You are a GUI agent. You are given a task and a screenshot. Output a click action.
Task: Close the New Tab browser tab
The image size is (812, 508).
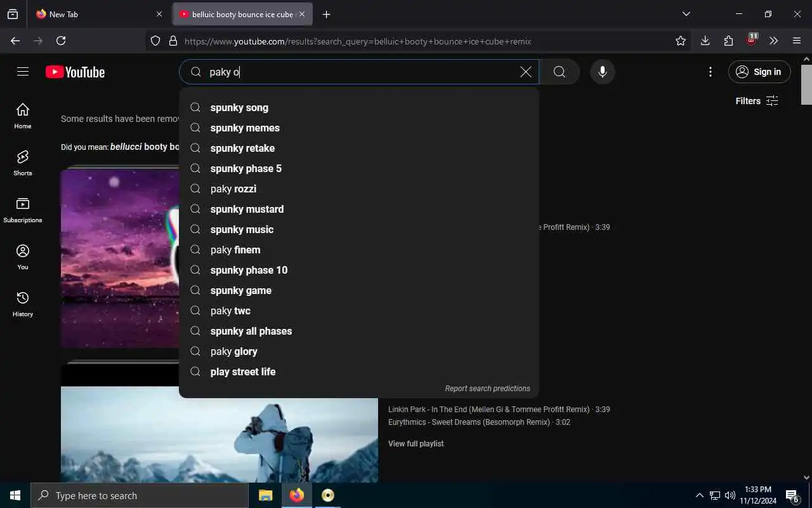[159, 14]
